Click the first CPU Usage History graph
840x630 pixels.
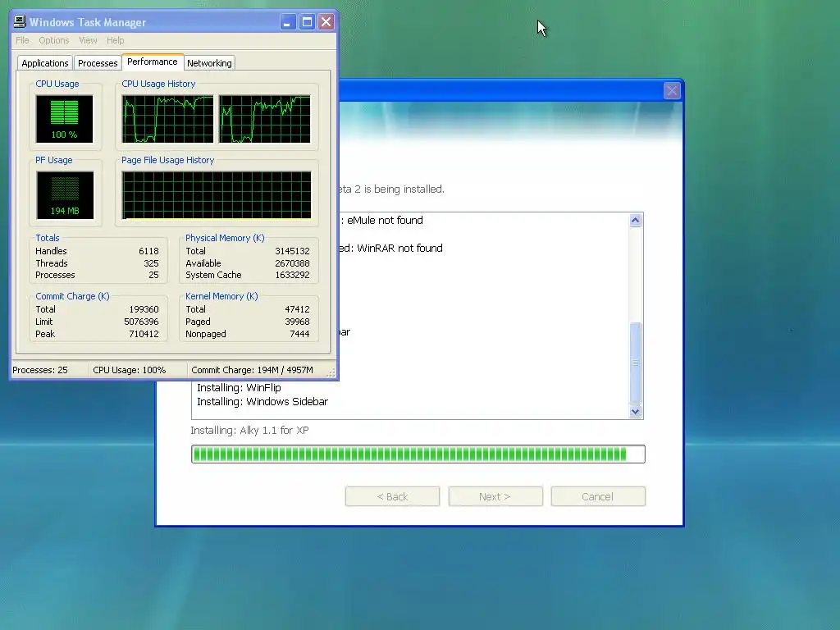(167, 119)
